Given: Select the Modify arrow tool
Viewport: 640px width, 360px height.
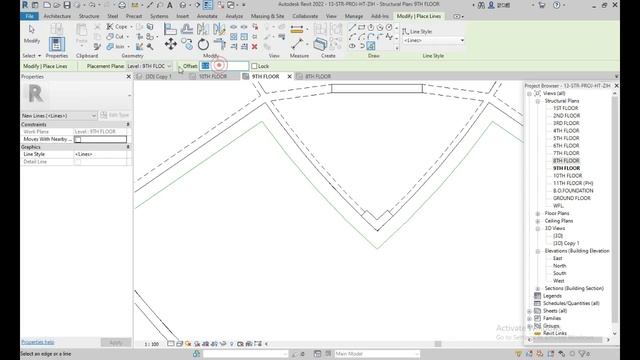Looking at the screenshot, I should 31,33.
